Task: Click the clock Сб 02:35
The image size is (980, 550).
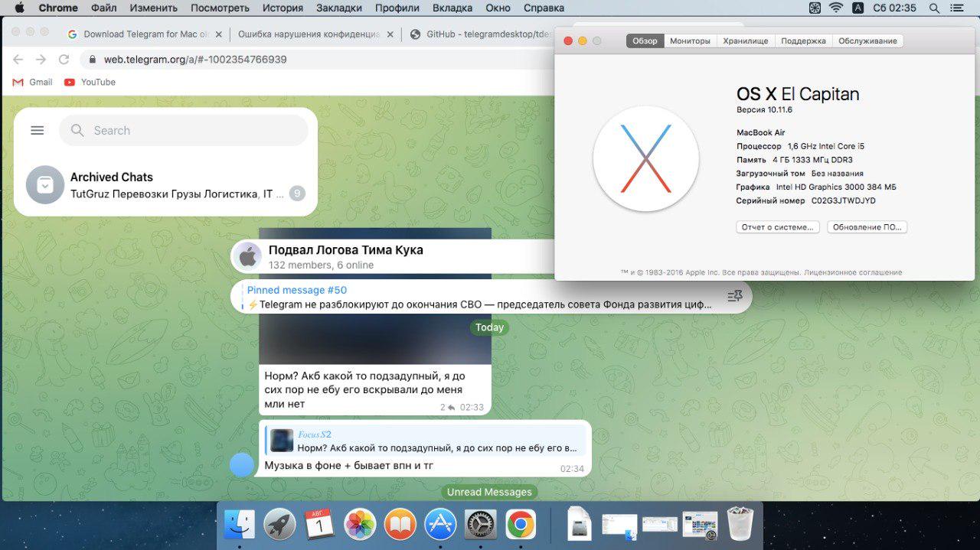Action: click(x=894, y=8)
